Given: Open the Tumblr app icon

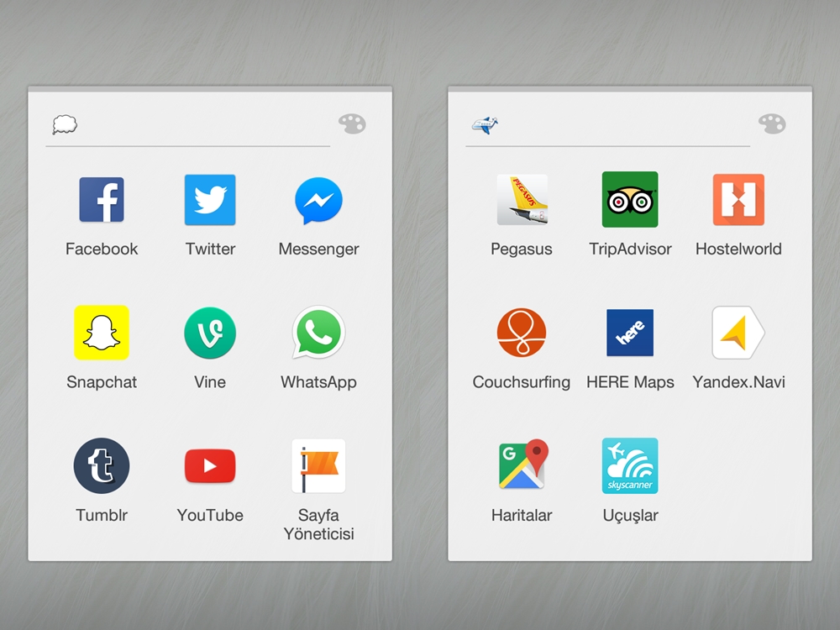Looking at the screenshot, I should pos(102,465).
